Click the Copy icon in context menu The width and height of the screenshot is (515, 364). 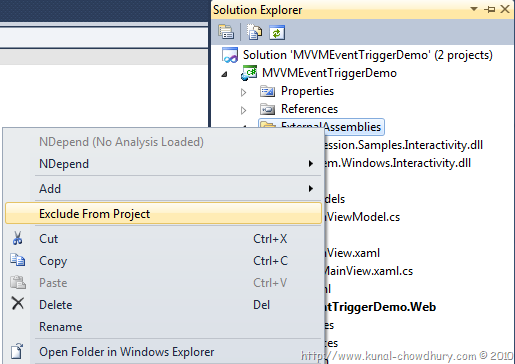click(x=17, y=260)
